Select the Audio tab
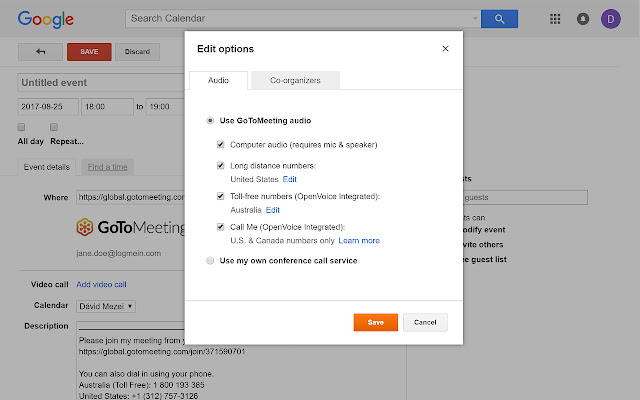 click(x=218, y=80)
